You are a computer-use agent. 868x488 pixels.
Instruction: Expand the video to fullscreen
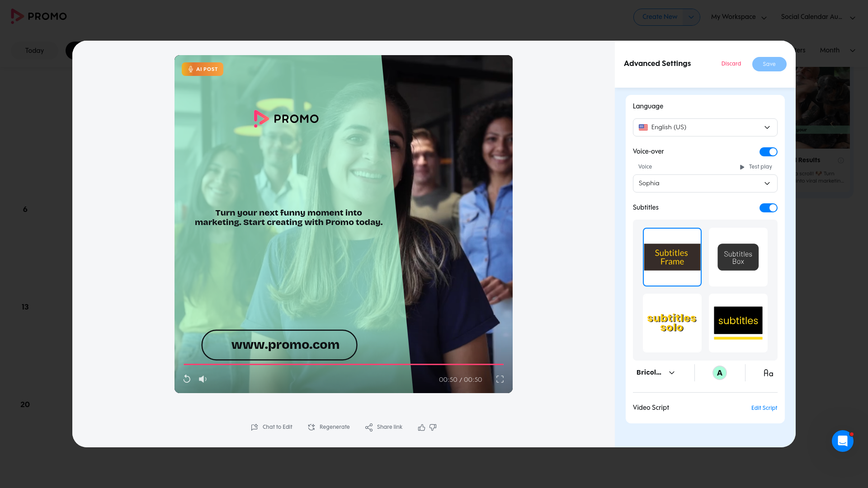pyautogui.click(x=500, y=380)
